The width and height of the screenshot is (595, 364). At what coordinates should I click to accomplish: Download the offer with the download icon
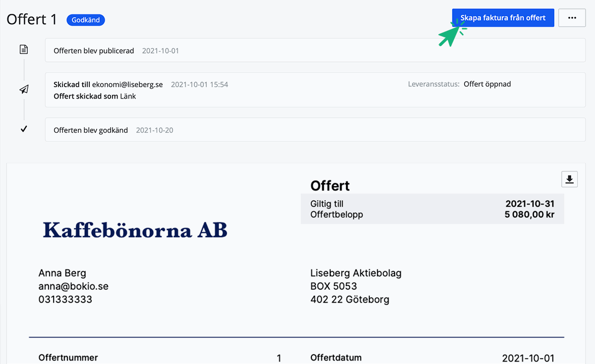pos(570,179)
